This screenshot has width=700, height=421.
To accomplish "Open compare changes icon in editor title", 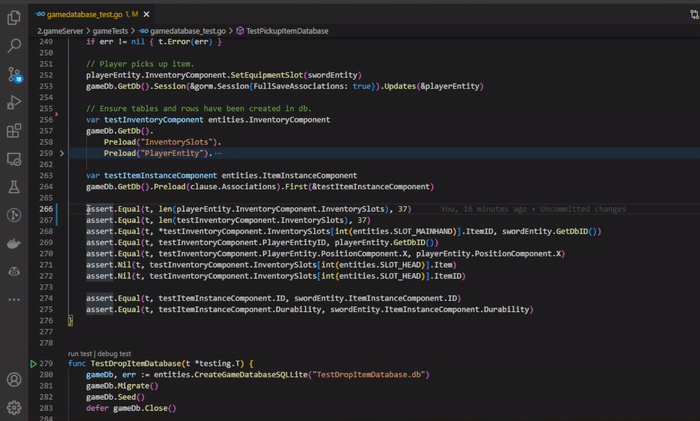I will [x=694, y=14].
